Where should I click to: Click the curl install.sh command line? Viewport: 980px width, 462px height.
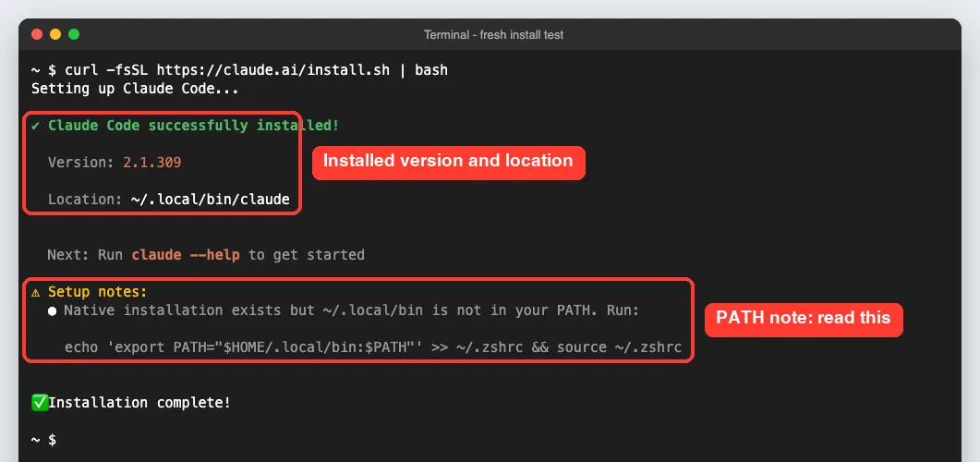point(239,70)
